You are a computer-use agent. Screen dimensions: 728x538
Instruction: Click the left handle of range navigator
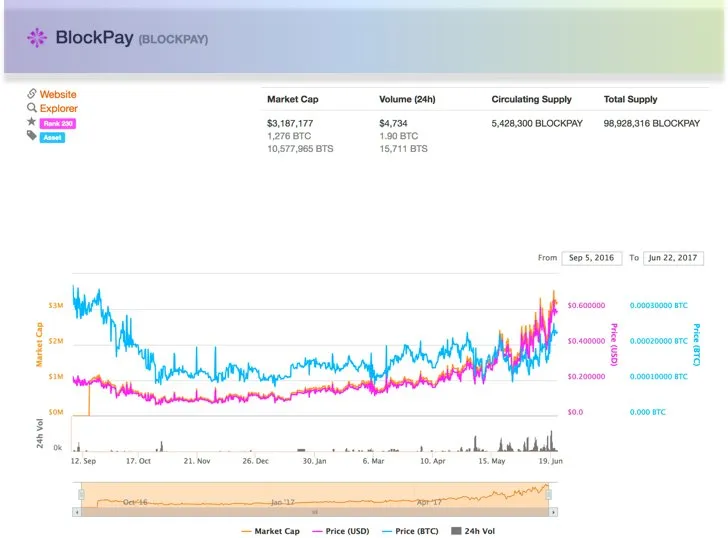(x=82, y=494)
